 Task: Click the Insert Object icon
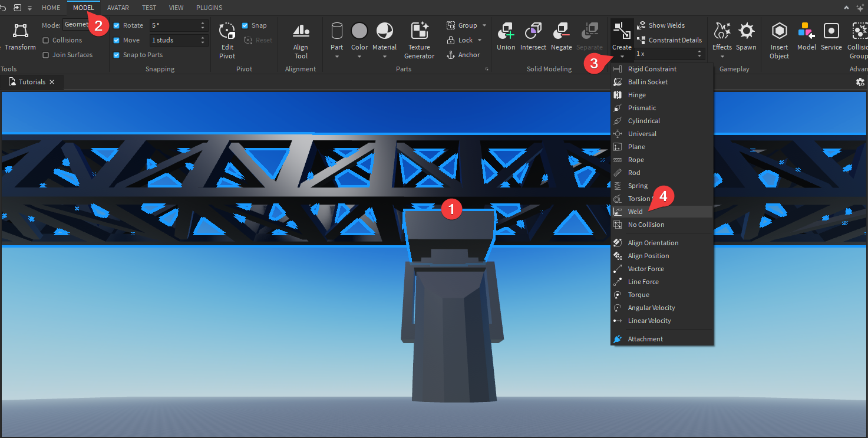[779, 31]
